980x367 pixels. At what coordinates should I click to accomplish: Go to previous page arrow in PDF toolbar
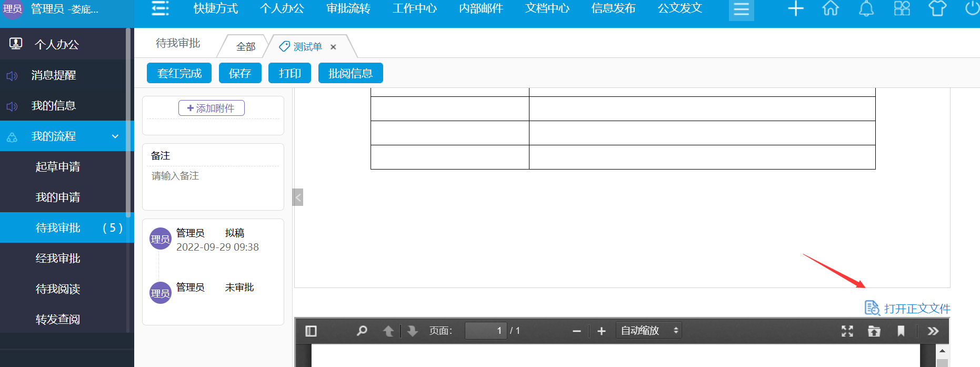click(388, 331)
